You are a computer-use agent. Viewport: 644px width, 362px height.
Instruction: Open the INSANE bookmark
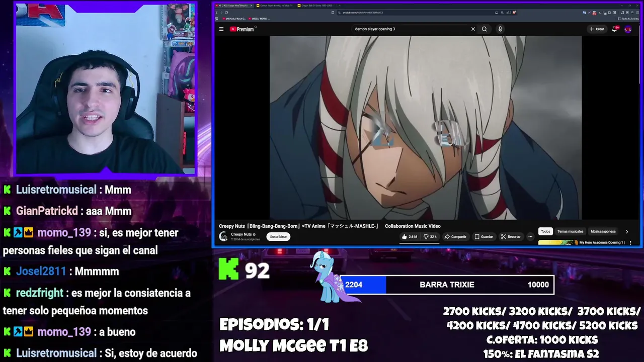pos(260,19)
